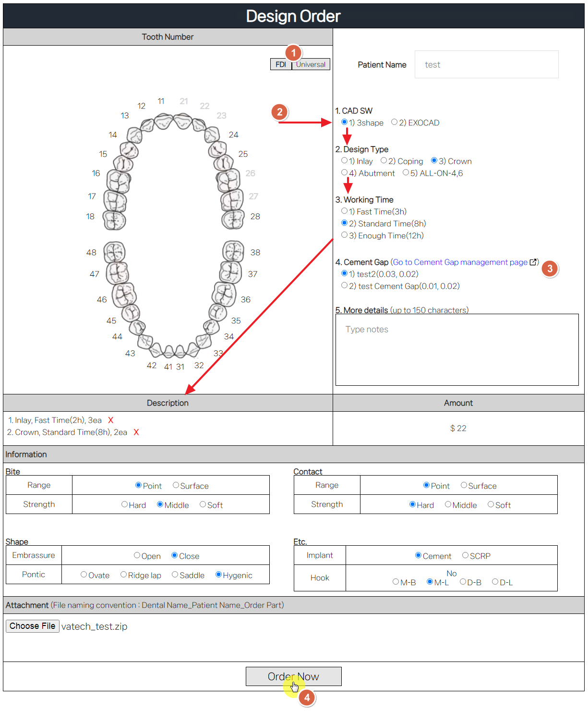Switch tooth numbering to FDI
The image size is (588, 711).
(x=281, y=65)
